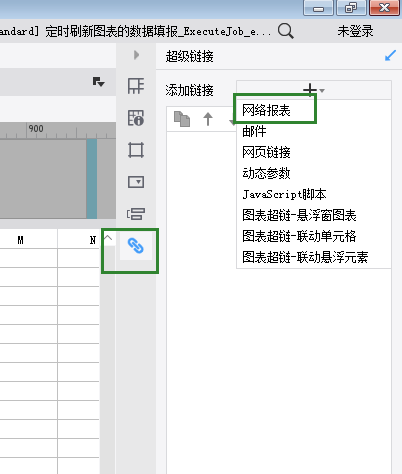
Task: Open the condition attributes panel icon
Action: [x=136, y=214]
